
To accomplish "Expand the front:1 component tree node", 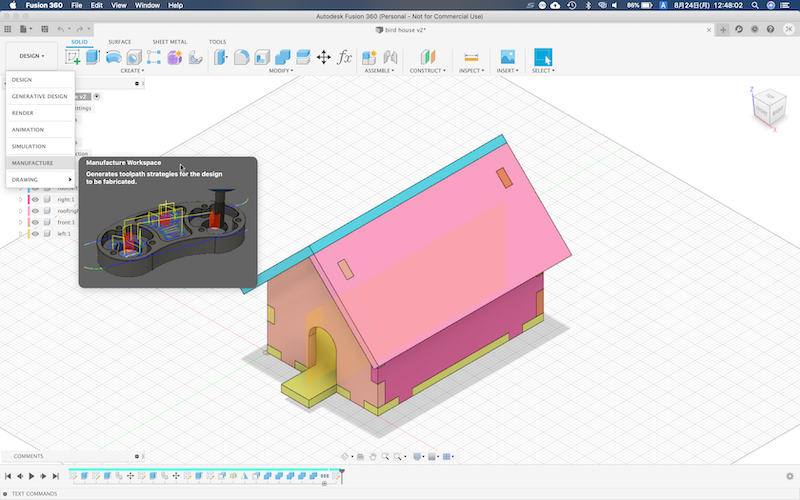I will pyautogui.click(x=20, y=222).
